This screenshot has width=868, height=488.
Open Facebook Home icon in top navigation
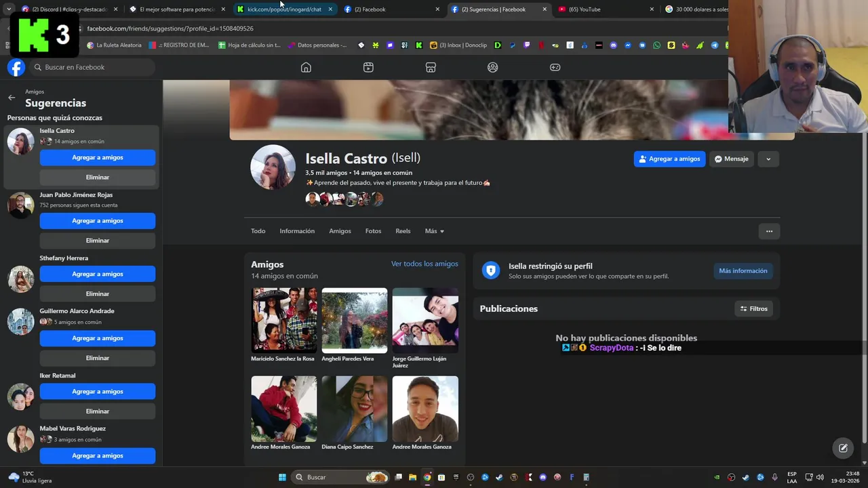[x=306, y=67]
